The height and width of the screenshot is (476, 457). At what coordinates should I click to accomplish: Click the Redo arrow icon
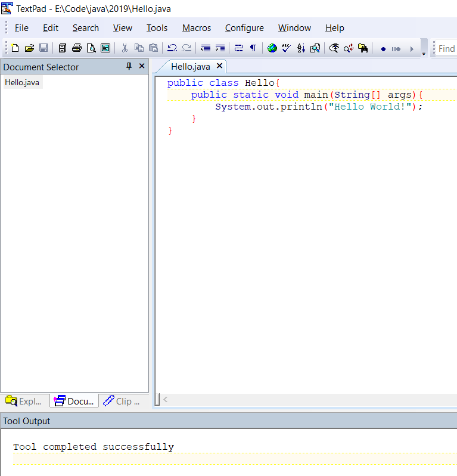pos(186,48)
